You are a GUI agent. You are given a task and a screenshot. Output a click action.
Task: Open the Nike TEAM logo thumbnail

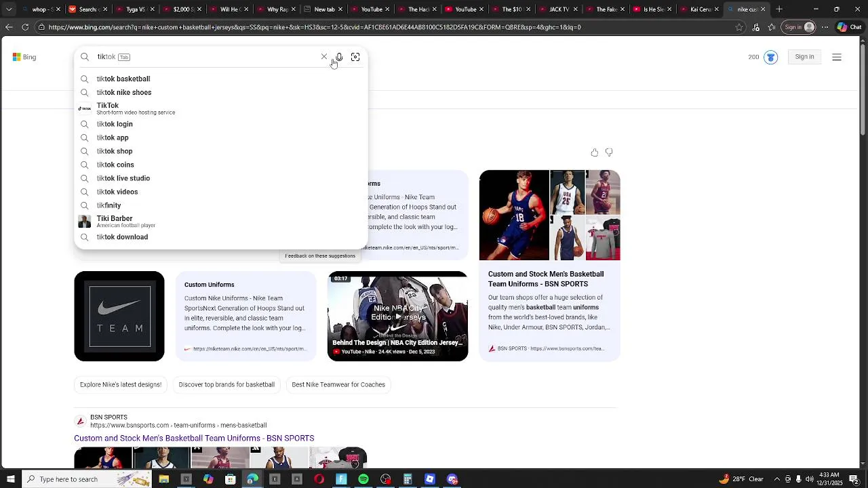coord(119,316)
